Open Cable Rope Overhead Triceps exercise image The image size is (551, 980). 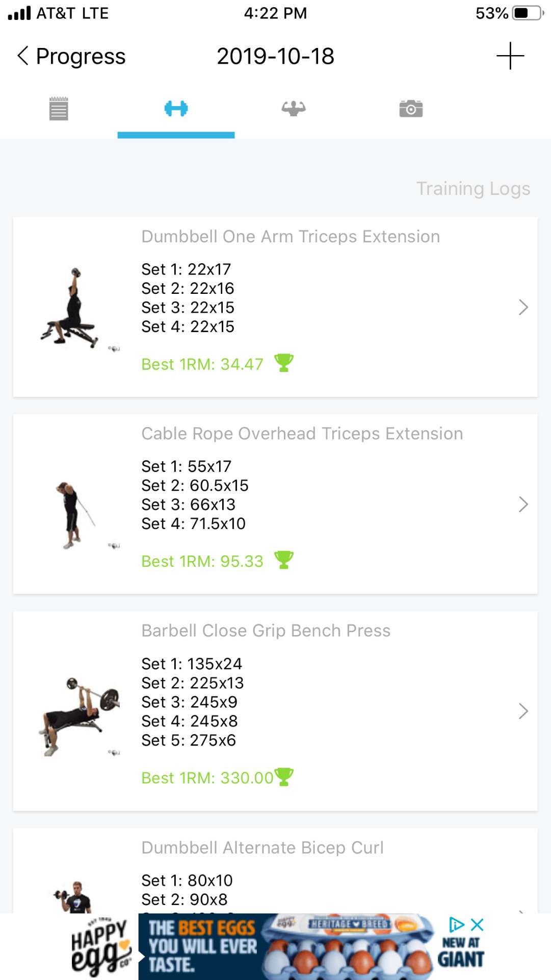74,514
